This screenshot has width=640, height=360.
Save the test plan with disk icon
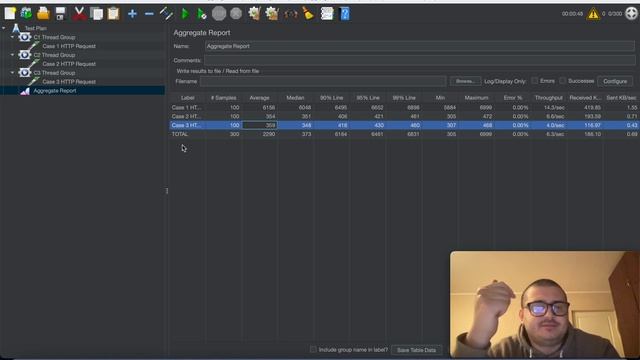pyautogui.click(x=60, y=13)
